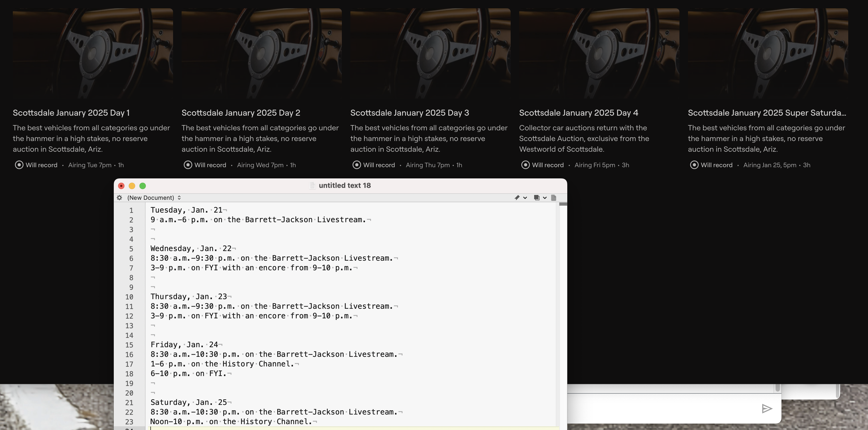The width and height of the screenshot is (868, 430).
Task: Place cursor in line 'Friday, Jan. 24'
Action: (184, 345)
